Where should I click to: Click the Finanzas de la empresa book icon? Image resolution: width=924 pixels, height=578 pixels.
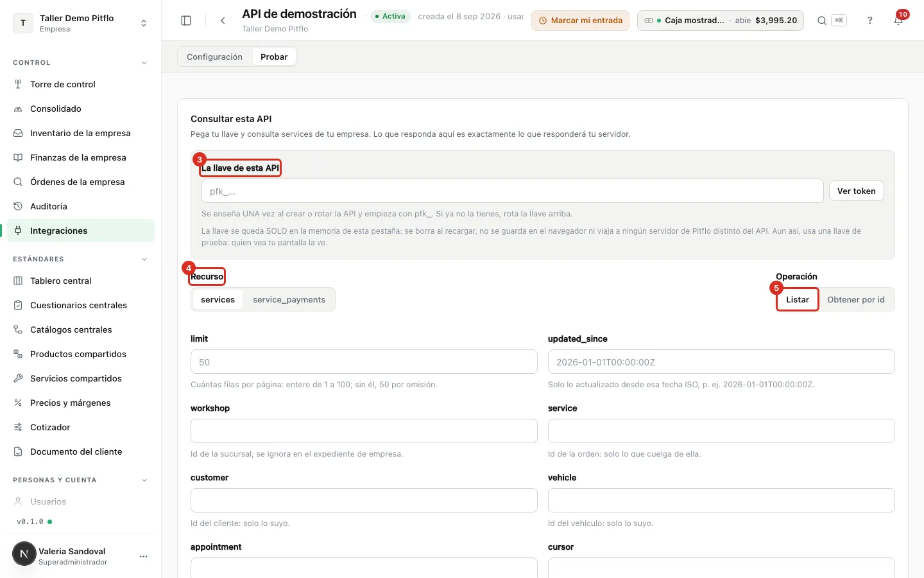(18, 157)
